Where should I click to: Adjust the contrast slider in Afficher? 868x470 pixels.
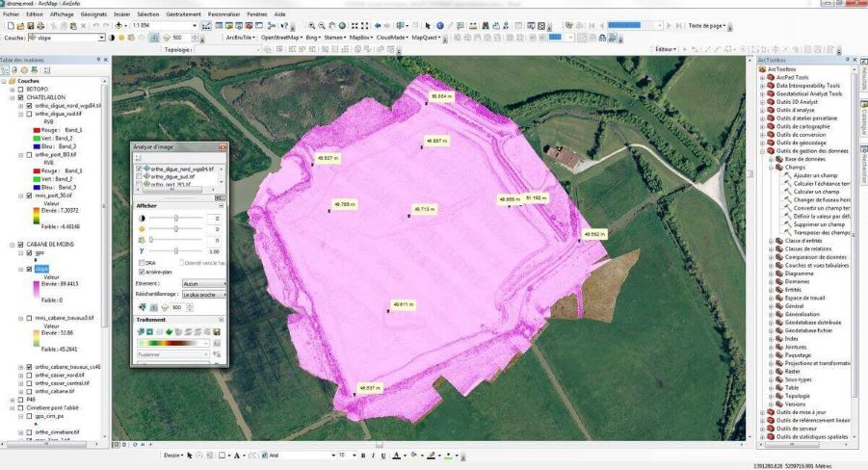(176, 218)
